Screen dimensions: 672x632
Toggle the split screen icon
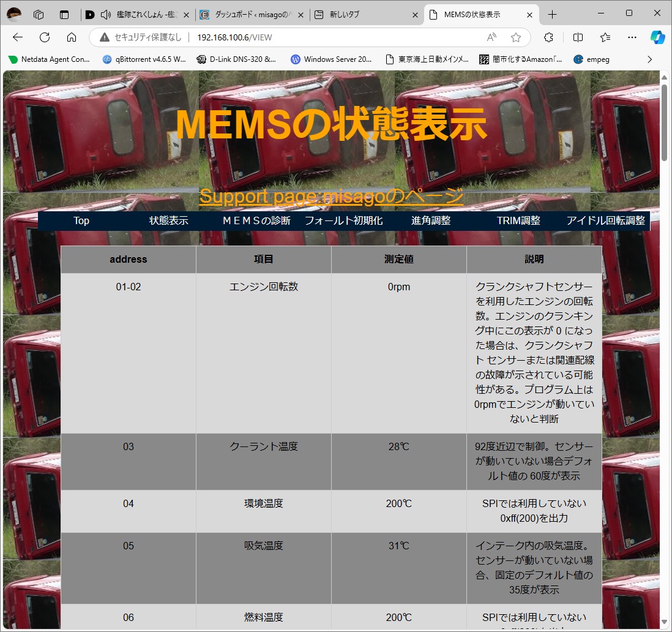578,37
